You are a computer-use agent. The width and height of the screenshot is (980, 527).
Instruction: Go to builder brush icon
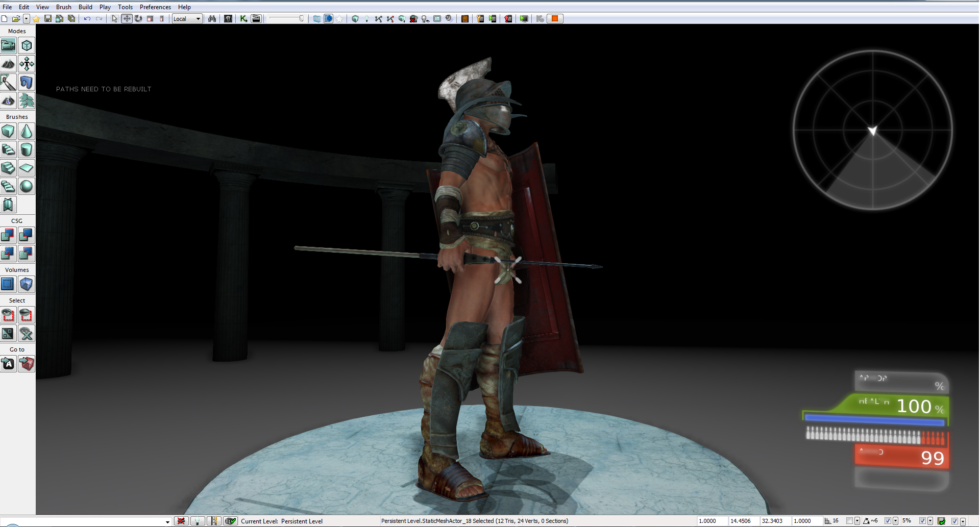(27, 364)
